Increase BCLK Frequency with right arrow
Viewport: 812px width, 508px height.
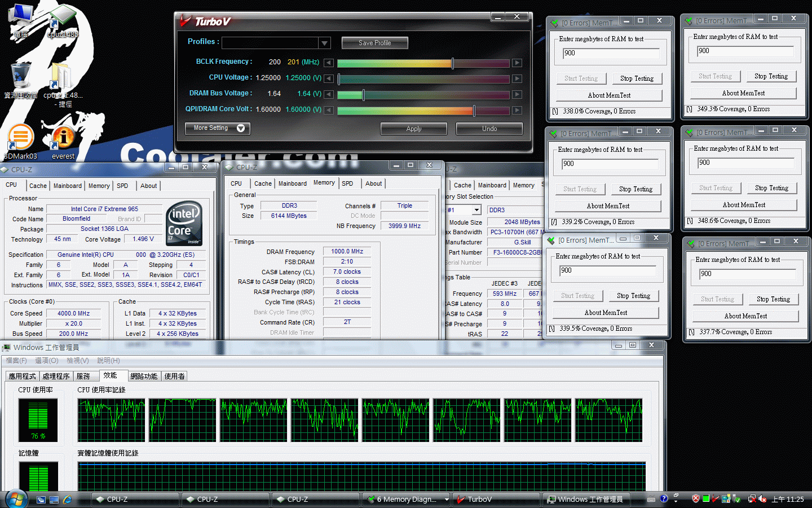[x=517, y=63]
